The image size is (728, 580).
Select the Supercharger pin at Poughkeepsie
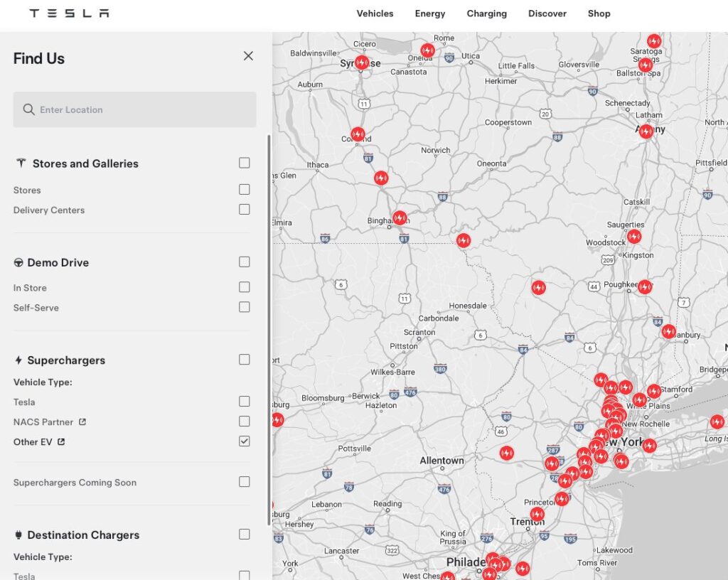[644, 286]
